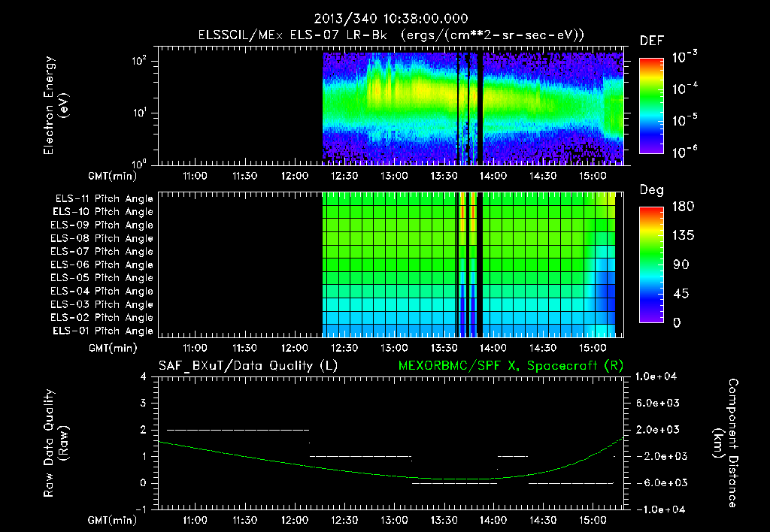Click the ELS-01 Pitch Angle row label
The width and height of the screenshot is (770, 532).
103,331
